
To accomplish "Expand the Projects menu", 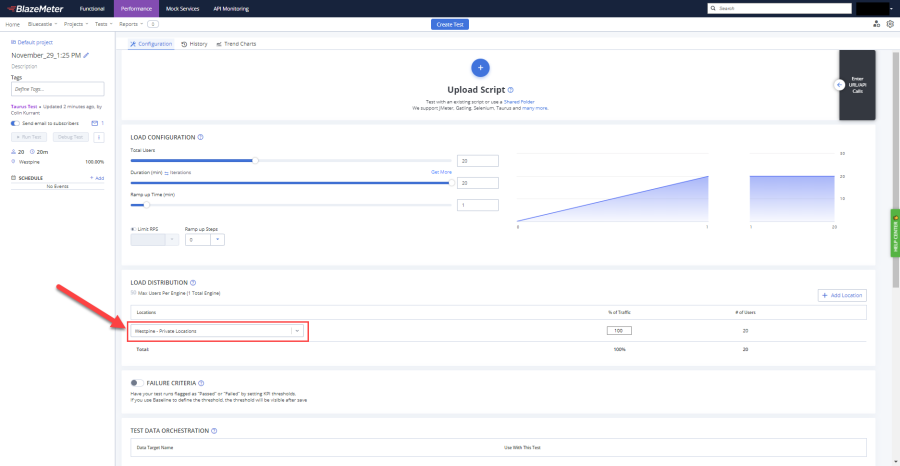I will coord(72,23).
